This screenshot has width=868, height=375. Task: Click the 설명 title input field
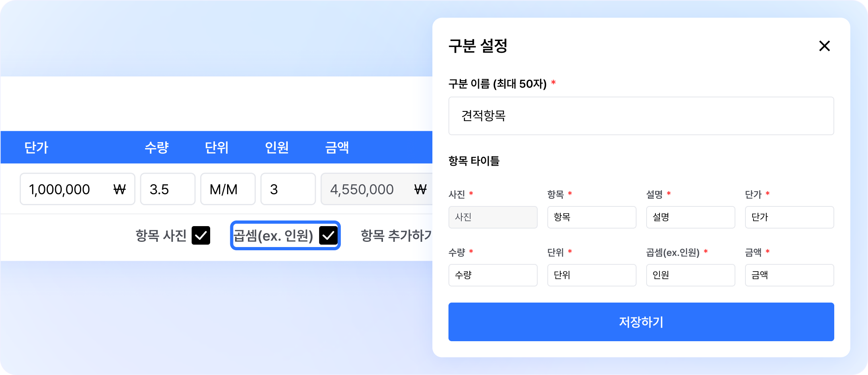(690, 217)
